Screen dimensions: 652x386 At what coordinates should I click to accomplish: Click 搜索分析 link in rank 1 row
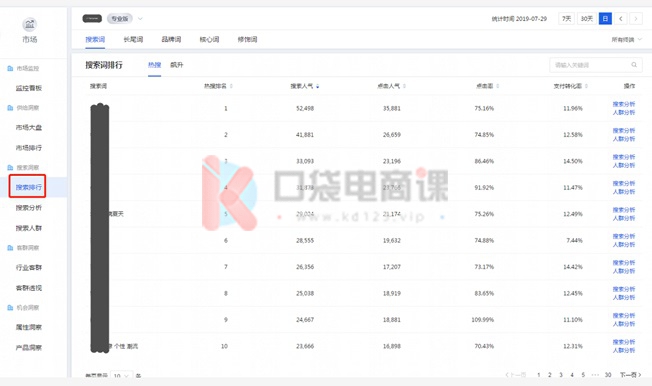pos(624,104)
